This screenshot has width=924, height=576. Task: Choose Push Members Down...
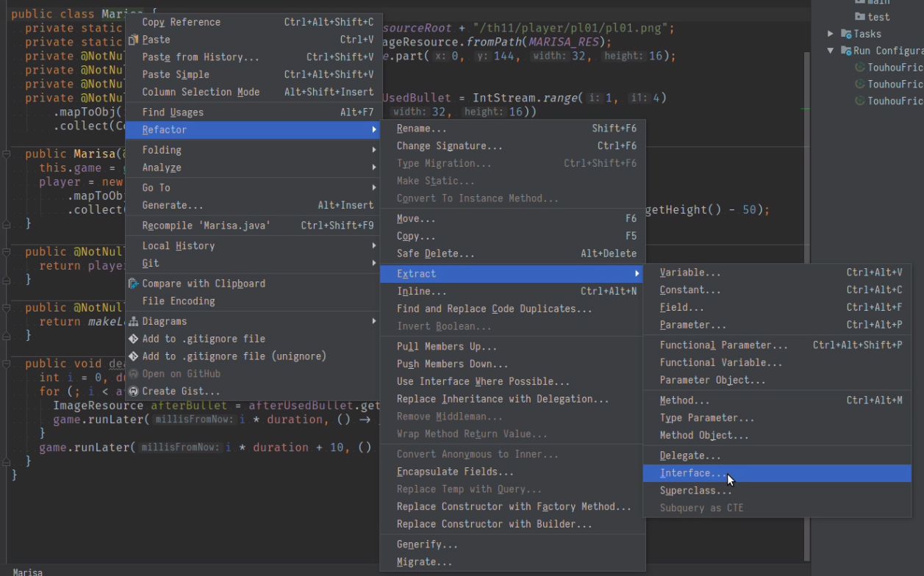[512, 364]
